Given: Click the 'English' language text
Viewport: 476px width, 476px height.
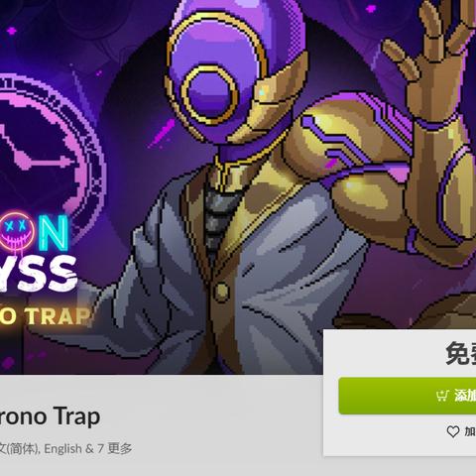Looking at the screenshot, I should (x=62, y=449).
